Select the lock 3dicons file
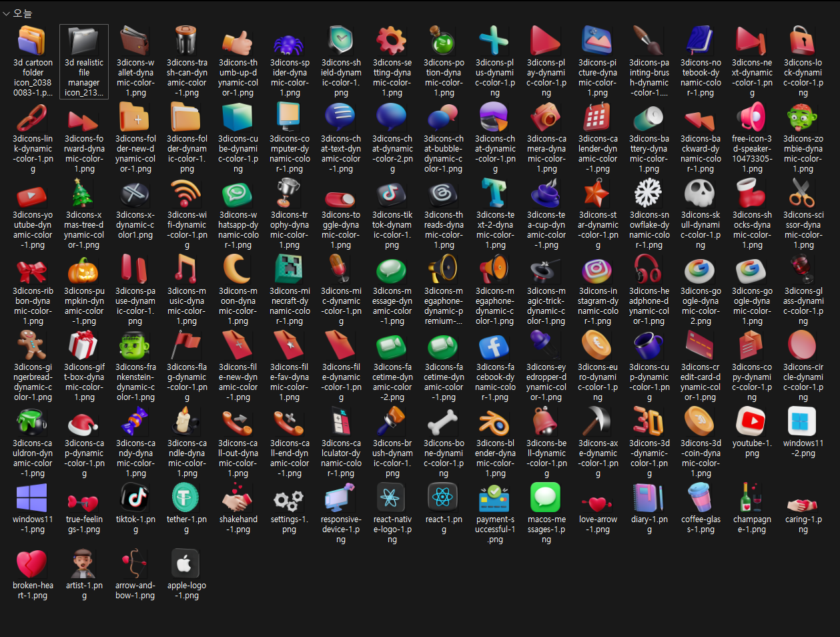Viewport: 840px width, 637px height. [x=803, y=61]
